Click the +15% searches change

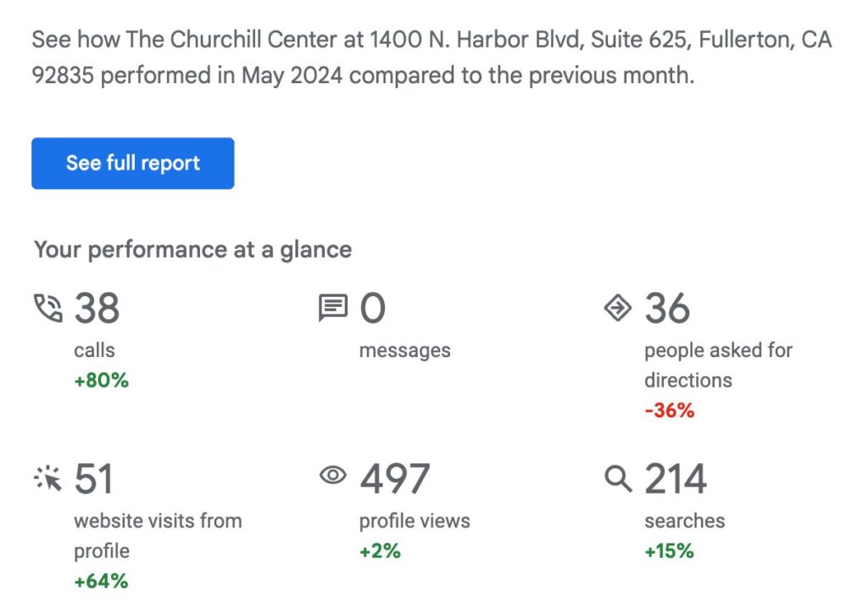(x=669, y=550)
